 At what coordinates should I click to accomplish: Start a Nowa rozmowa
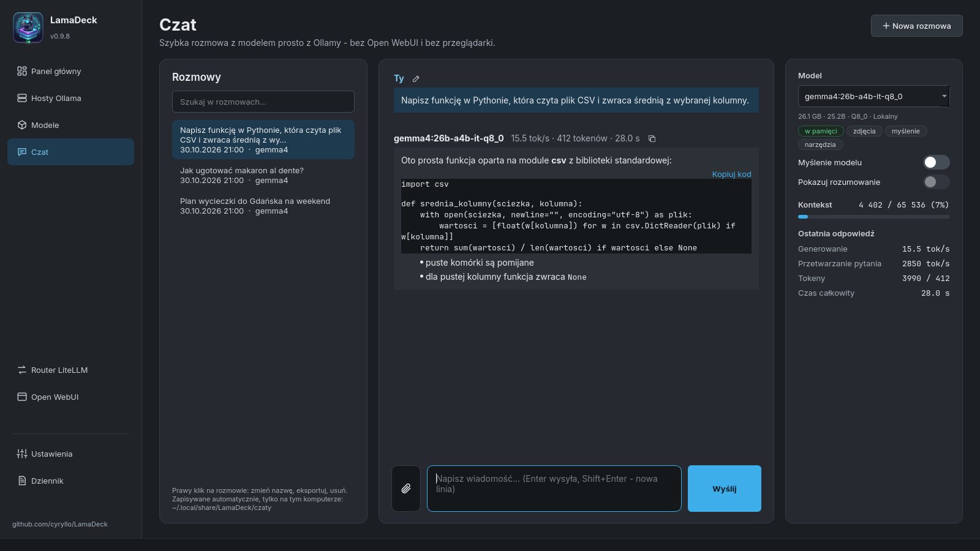pyautogui.click(x=917, y=26)
